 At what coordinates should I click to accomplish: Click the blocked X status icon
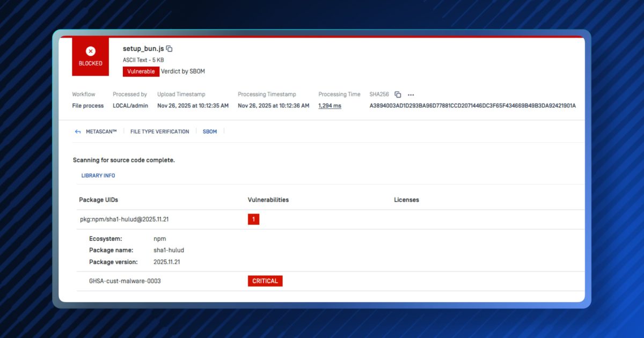pos(90,51)
